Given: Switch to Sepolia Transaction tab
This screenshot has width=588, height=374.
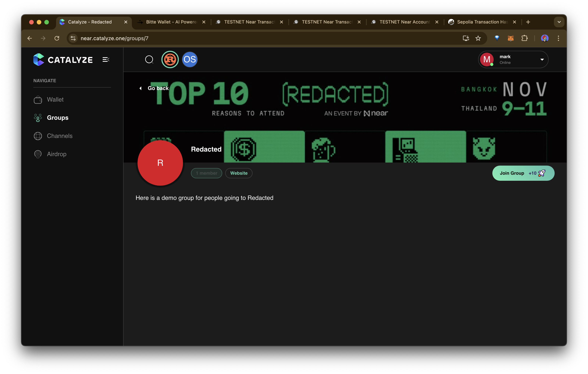Looking at the screenshot, I should (x=482, y=22).
